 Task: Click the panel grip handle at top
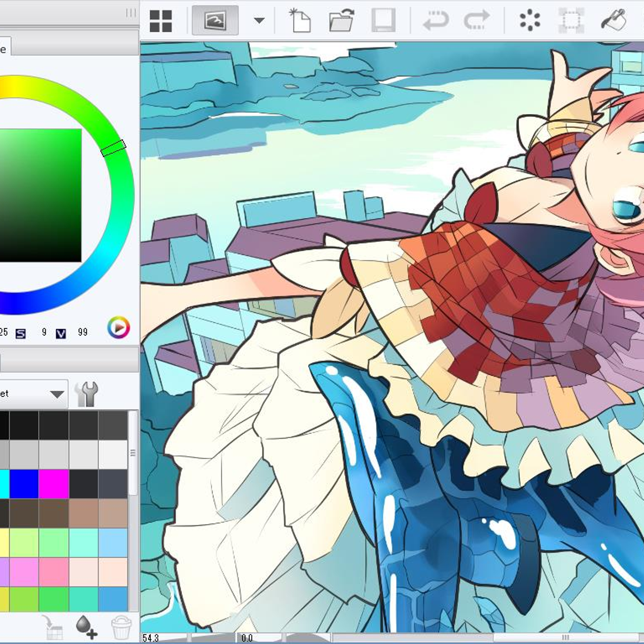coord(131,13)
